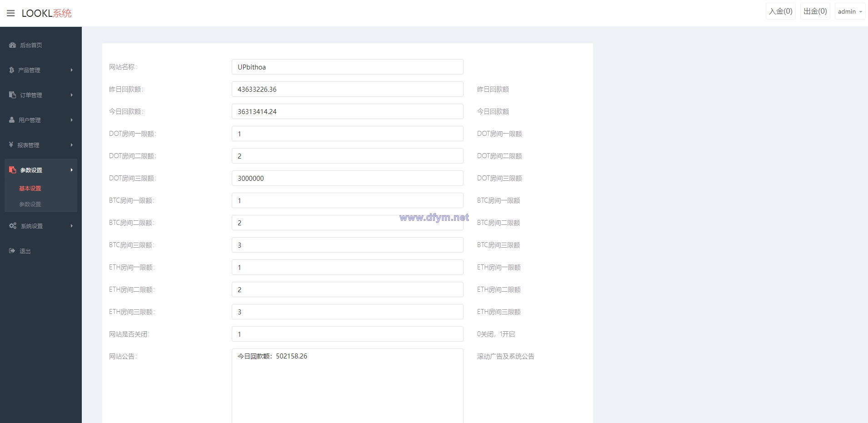Viewport: 868px width, 423px height.
Task: Collapse the 参数设置 submenu arrow
Action: point(72,170)
